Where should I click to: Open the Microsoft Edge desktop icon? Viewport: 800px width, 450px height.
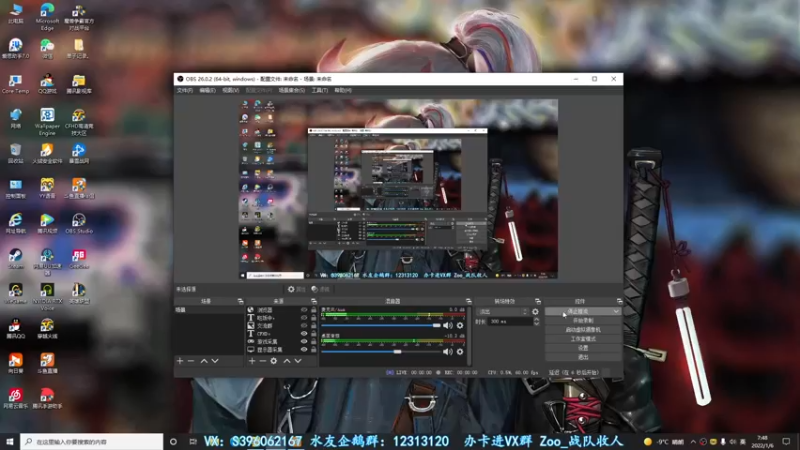(47, 16)
